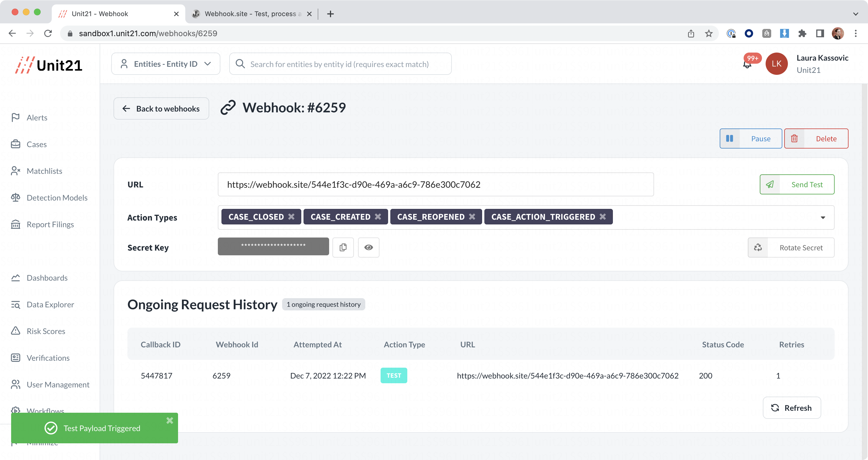Dismiss the Test Payload Triggered toast

pos(169,420)
